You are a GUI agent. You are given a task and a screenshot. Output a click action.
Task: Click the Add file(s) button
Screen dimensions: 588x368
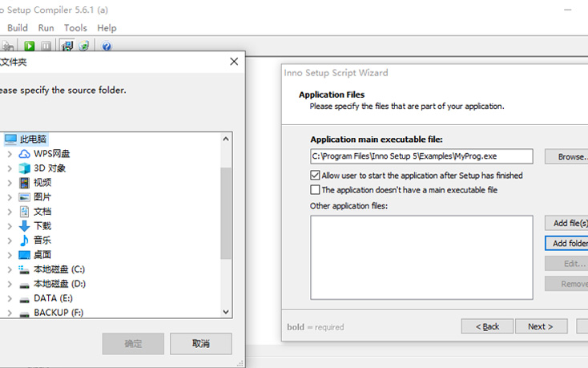(x=566, y=223)
